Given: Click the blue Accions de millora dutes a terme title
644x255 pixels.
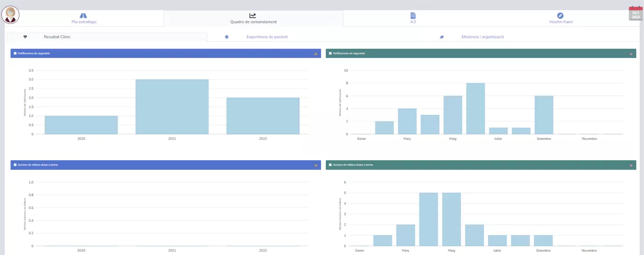Looking at the screenshot, I should [x=38, y=165].
